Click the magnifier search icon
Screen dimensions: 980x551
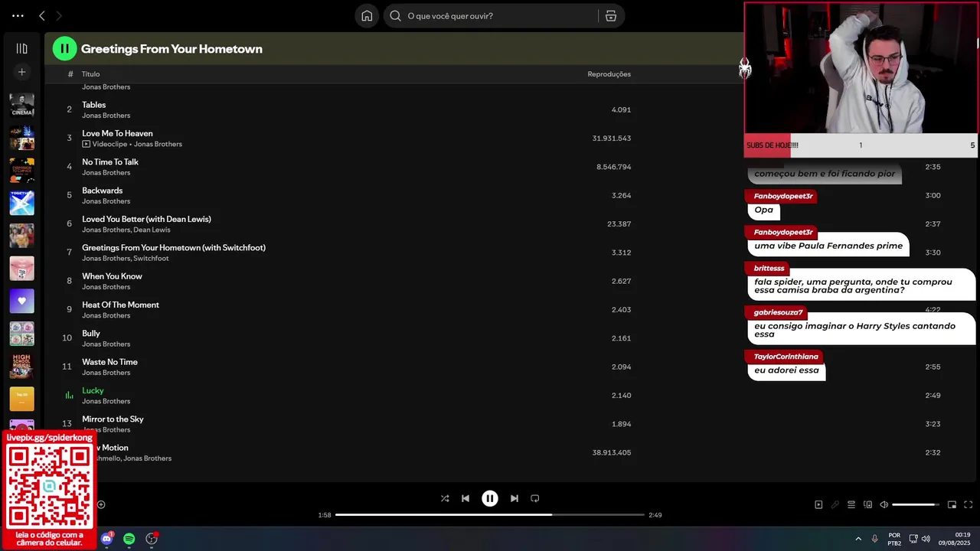click(396, 15)
